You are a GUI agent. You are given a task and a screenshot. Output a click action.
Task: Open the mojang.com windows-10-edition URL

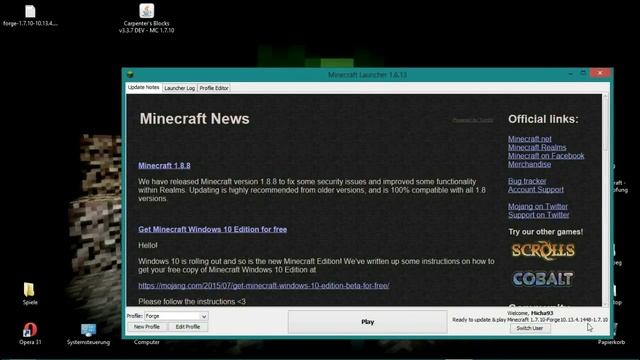[264, 286]
